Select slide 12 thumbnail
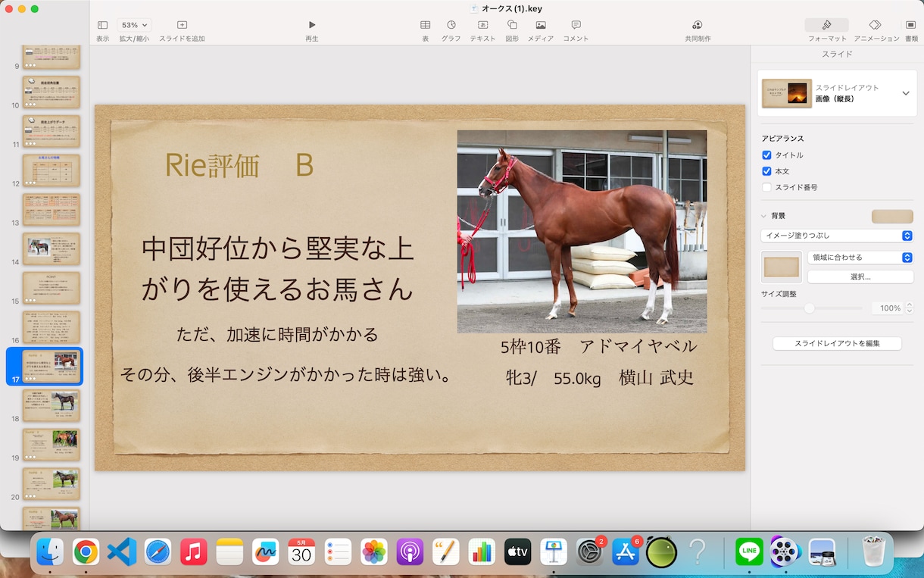This screenshot has height=578, width=924. [x=52, y=170]
